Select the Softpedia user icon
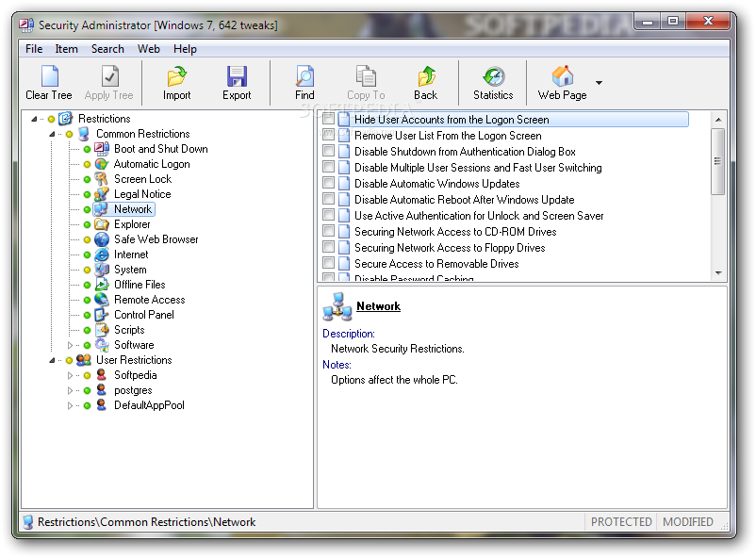756x558 pixels. pyautogui.click(x=102, y=375)
